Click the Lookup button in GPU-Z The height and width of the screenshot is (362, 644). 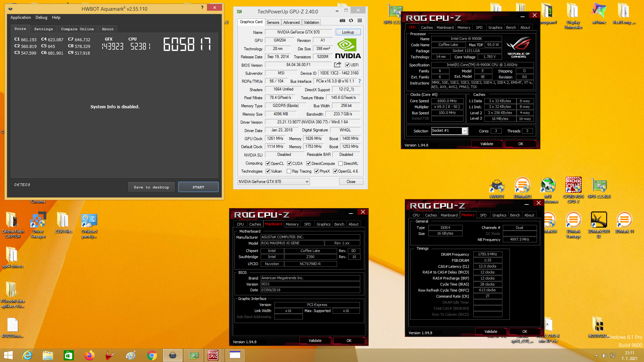coord(348,32)
